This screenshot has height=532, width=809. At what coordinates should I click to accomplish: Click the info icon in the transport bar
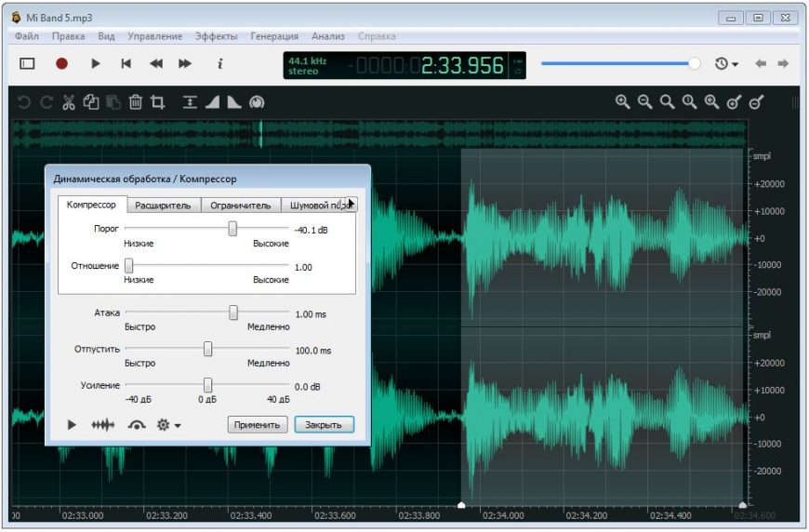pyautogui.click(x=220, y=64)
